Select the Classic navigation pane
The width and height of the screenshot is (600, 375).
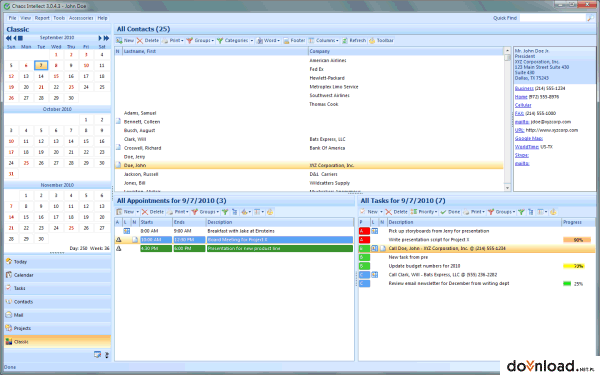57,342
